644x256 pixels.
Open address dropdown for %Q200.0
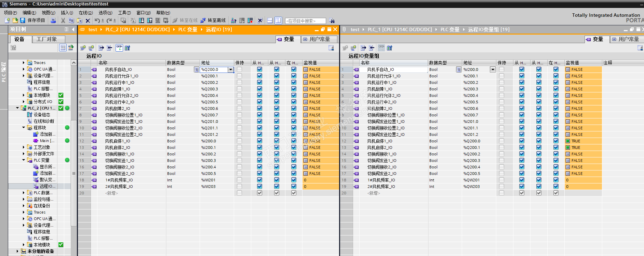point(231,69)
